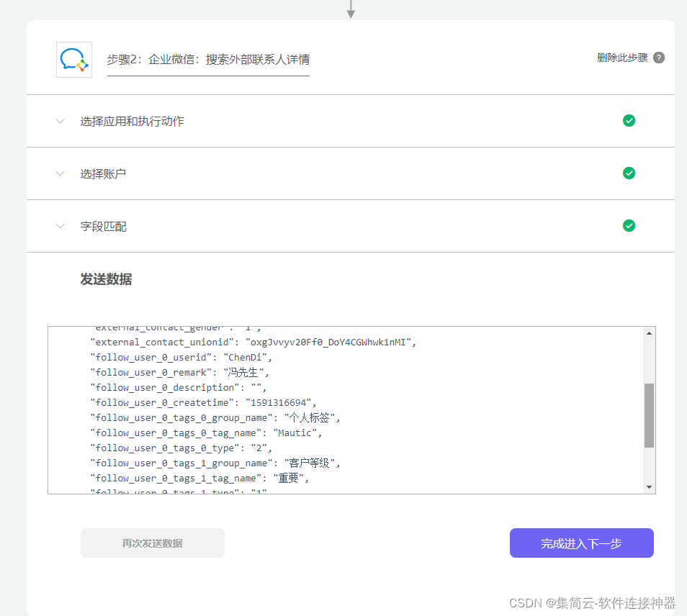Click the WeCom app logo icon
This screenshot has height=616, width=687.
tap(74, 60)
